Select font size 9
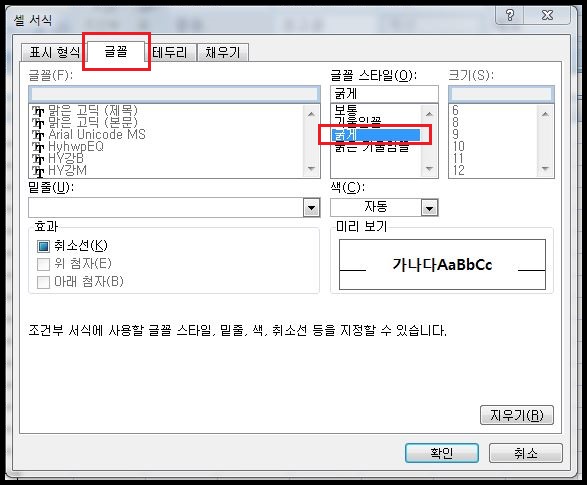This screenshot has width=587, height=485. [x=455, y=134]
